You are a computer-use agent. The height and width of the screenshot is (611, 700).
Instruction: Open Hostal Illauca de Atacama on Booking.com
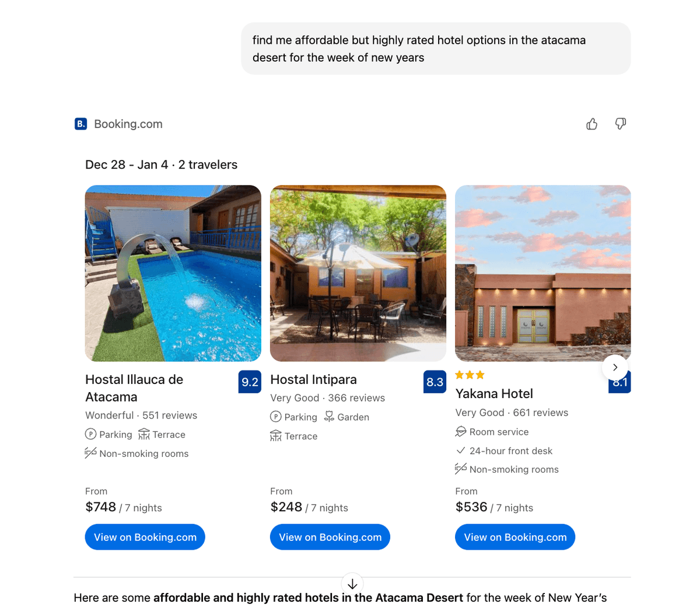point(145,537)
